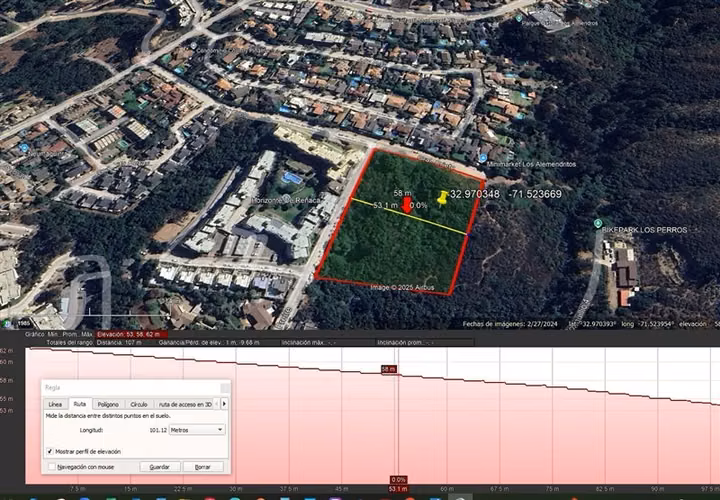Click the teal park marker icon near Parque Los Almendros
The width and height of the screenshot is (720, 500).
518,18
